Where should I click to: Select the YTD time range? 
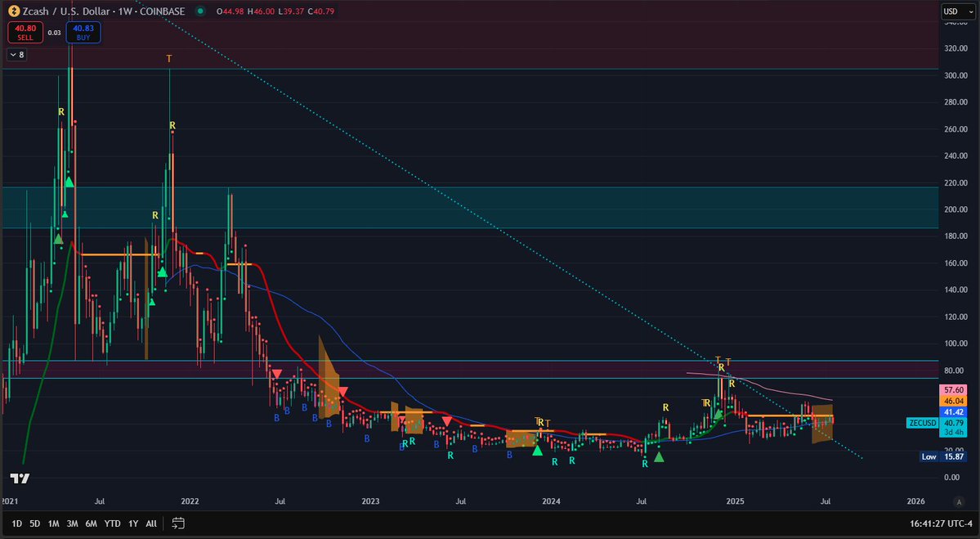pyautogui.click(x=113, y=523)
